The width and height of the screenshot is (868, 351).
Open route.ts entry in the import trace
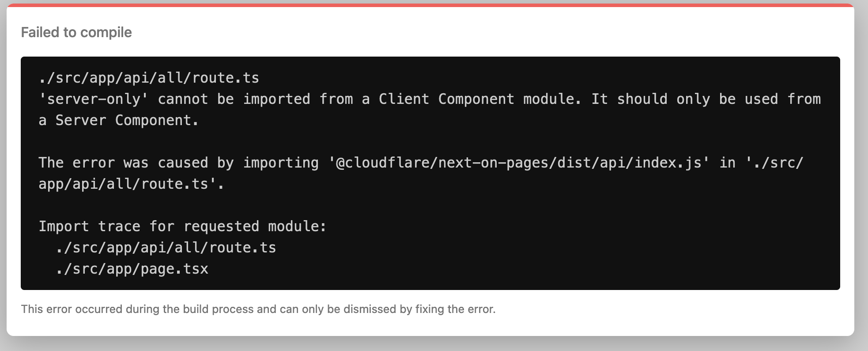[x=166, y=248]
